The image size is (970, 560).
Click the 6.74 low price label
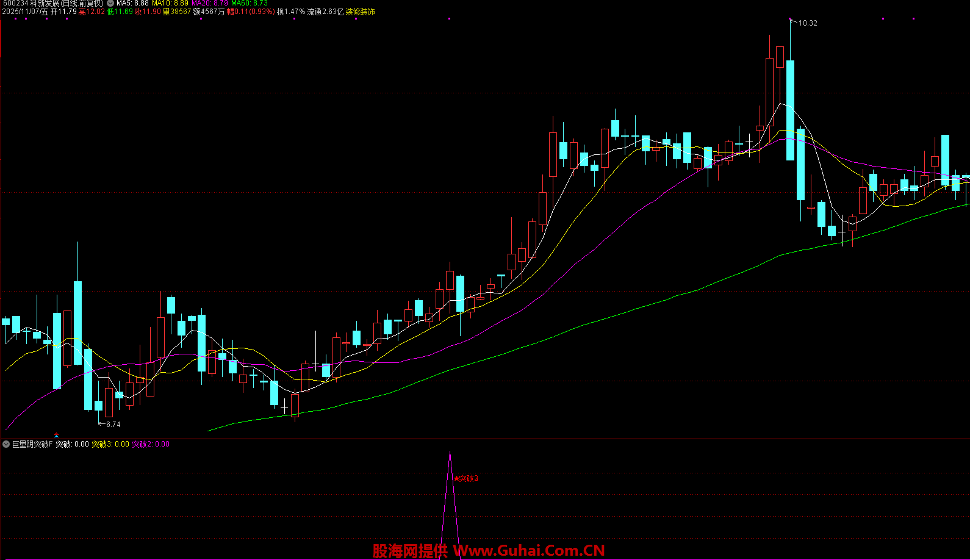(113, 424)
